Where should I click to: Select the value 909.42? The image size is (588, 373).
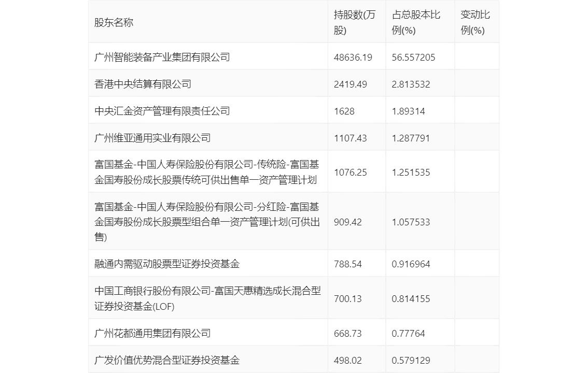pos(347,222)
